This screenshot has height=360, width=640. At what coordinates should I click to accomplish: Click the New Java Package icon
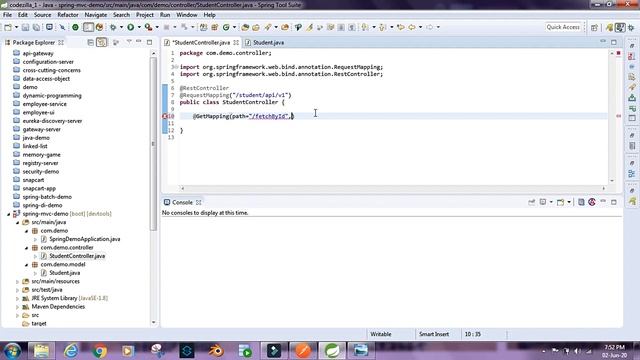(215, 27)
